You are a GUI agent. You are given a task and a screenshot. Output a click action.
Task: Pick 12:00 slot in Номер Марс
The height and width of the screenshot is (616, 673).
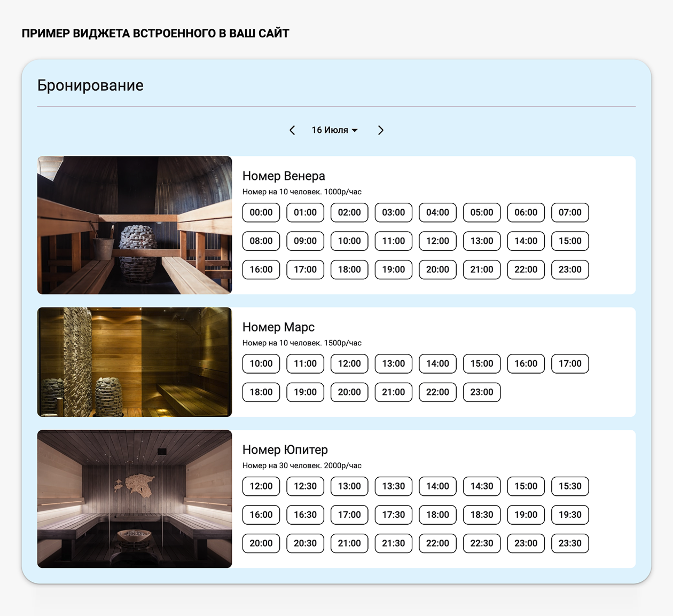click(349, 364)
